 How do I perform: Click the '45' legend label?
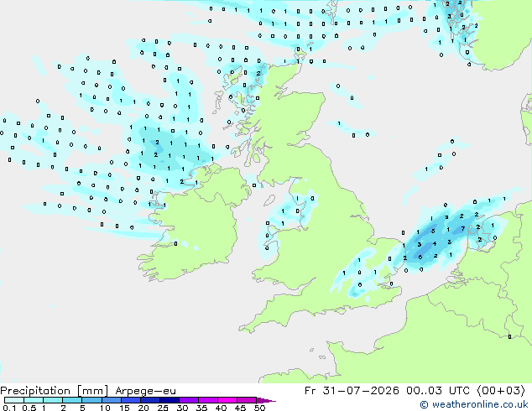(x=240, y=408)
